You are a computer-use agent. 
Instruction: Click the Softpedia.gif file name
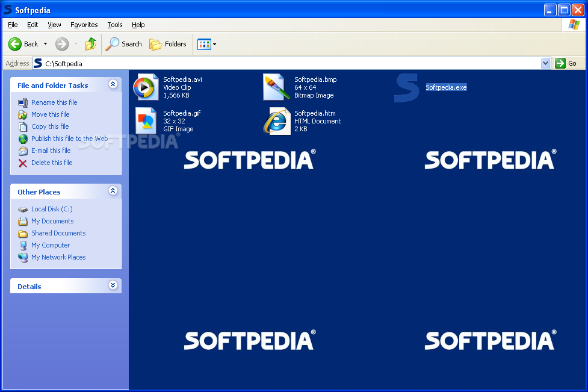tap(182, 113)
